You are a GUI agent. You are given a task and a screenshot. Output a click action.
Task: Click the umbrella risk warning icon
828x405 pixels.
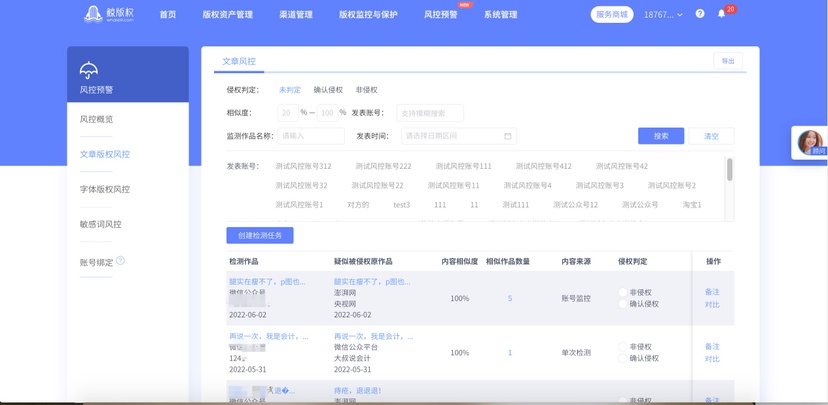[89, 70]
